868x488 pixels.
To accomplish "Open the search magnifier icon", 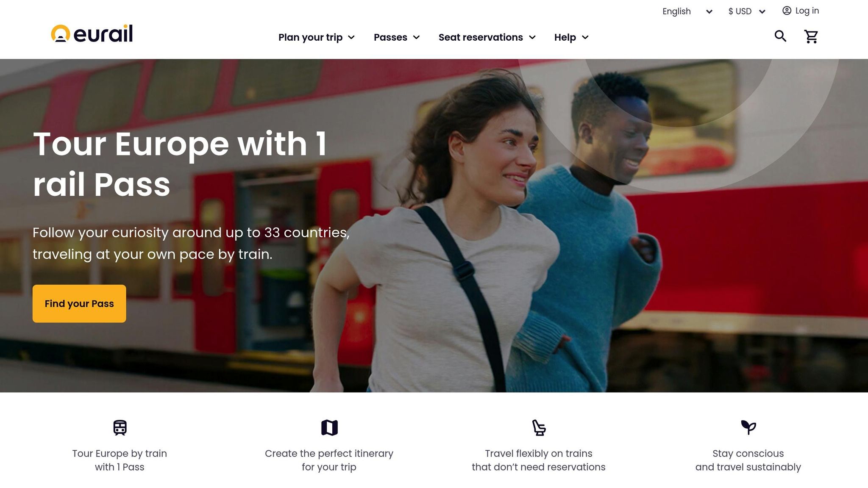I will (x=780, y=36).
